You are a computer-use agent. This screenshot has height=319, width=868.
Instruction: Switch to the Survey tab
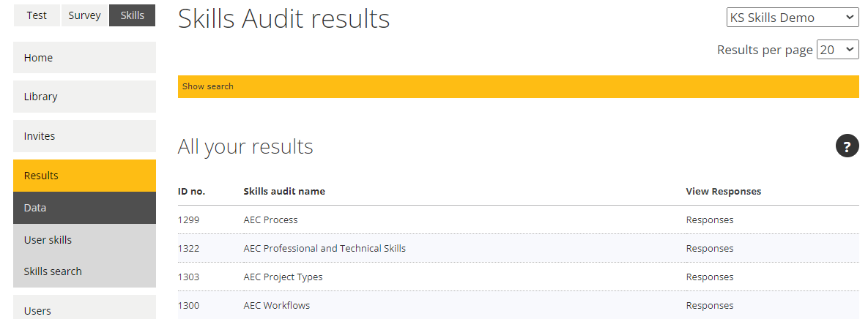(85, 15)
